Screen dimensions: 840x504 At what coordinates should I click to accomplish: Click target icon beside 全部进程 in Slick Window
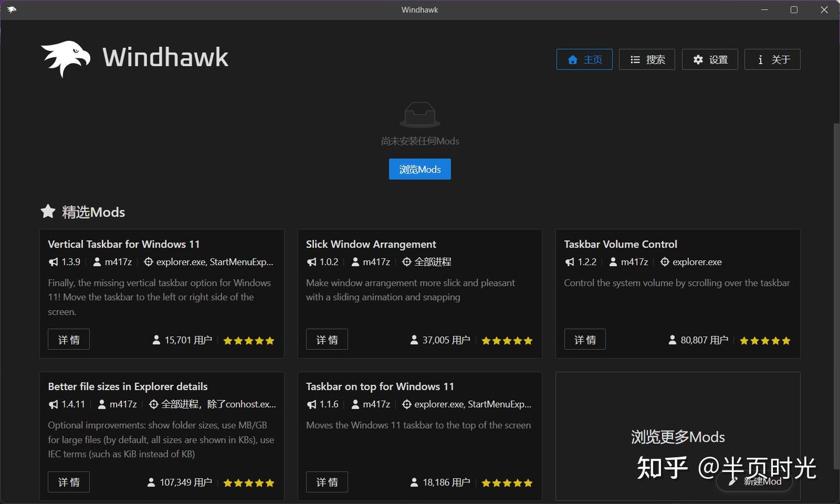tap(407, 262)
